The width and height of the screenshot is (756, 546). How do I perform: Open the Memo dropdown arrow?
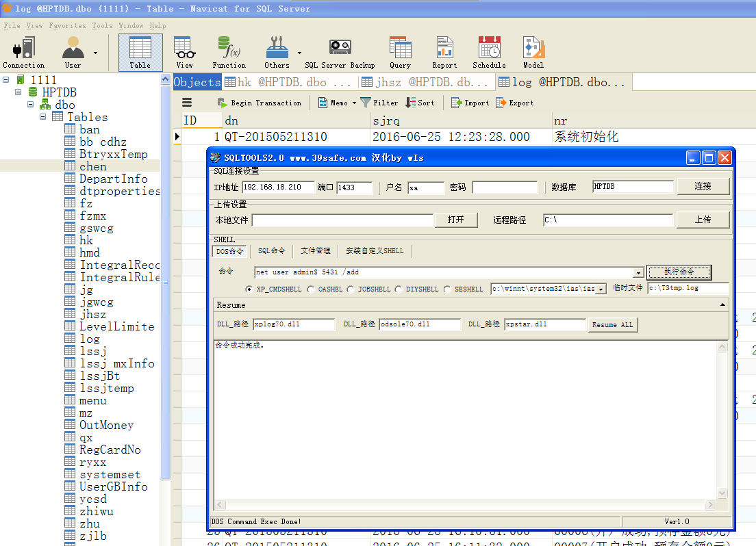pos(354,103)
